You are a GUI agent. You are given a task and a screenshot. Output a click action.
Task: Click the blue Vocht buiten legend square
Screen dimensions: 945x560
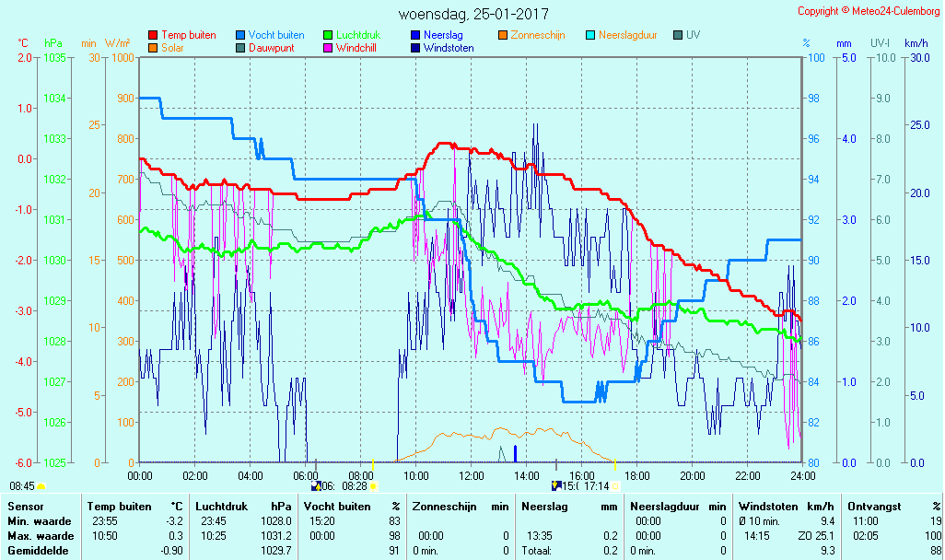(240, 35)
